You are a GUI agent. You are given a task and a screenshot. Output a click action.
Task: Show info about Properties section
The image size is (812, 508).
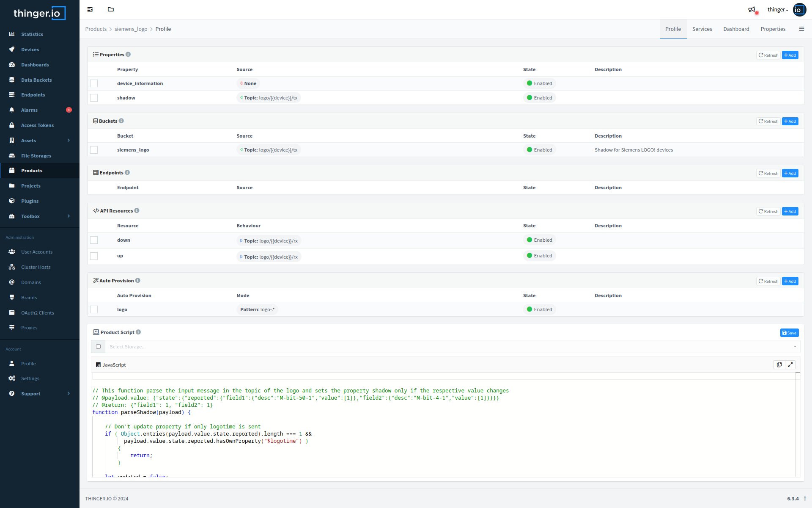pos(128,55)
